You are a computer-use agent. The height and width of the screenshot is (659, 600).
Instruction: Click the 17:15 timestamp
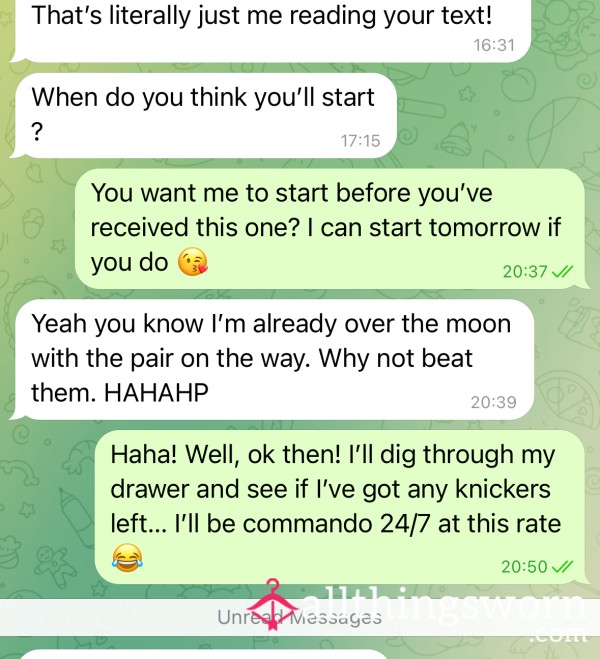coord(360,141)
